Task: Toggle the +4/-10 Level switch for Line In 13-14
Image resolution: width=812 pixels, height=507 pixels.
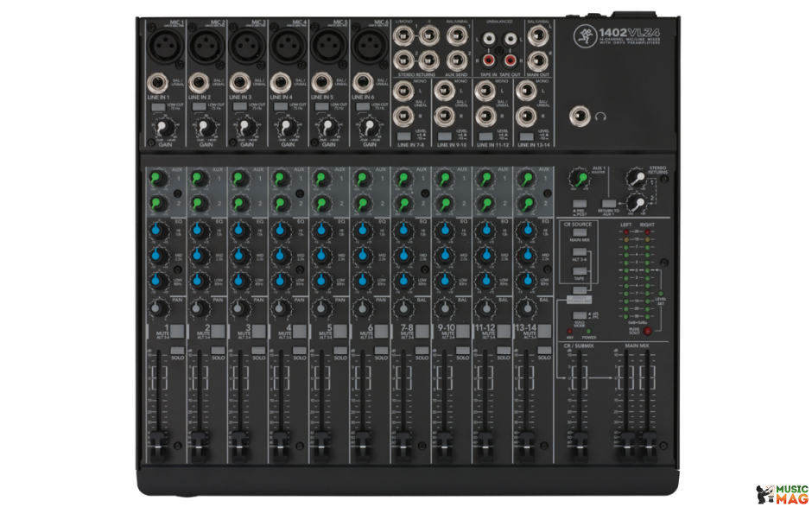Action: click(x=526, y=136)
